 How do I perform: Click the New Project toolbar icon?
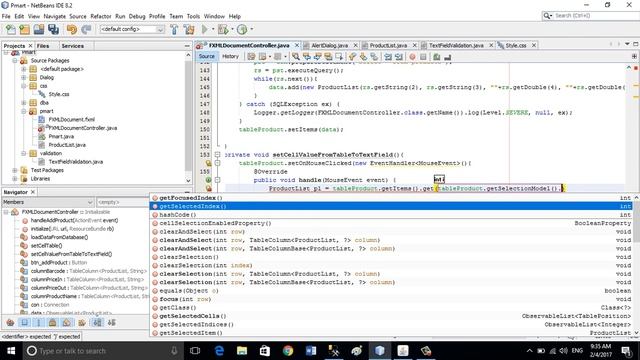pos(24,29)
